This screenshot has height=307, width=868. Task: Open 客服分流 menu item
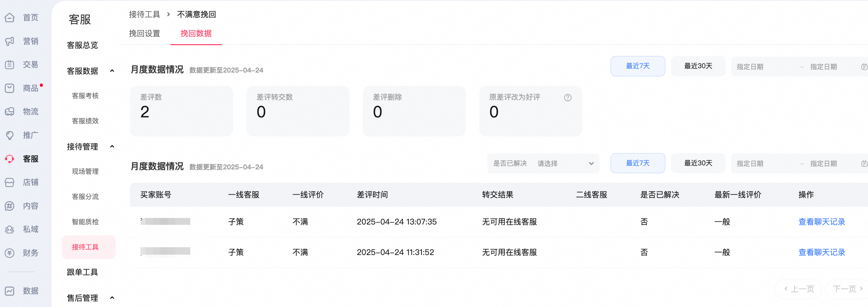tap(85, 197)
